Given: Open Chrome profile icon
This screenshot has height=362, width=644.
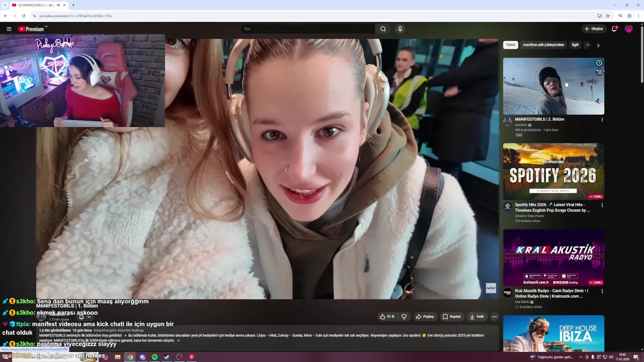Looking at the screenshot, I should tap(629, 16).
